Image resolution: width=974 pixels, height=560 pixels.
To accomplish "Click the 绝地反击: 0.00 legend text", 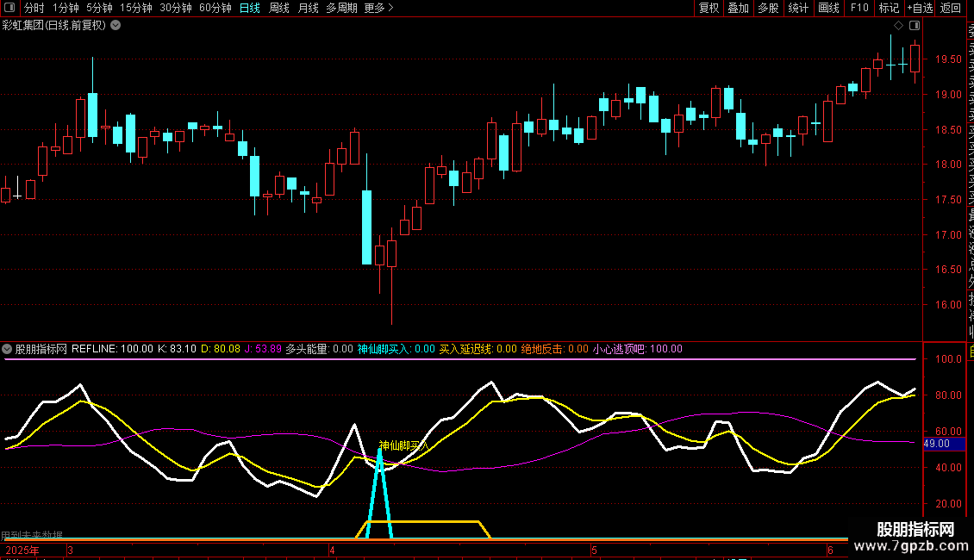I will 555,349.
